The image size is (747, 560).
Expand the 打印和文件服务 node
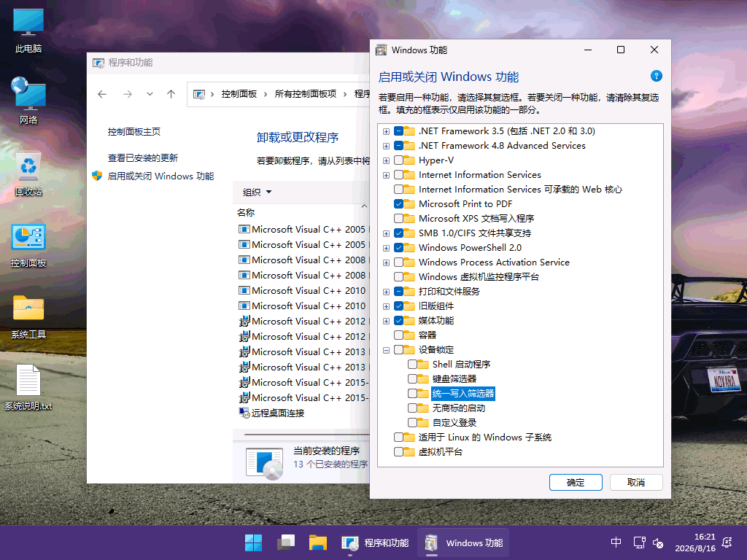tap(387, 292)
